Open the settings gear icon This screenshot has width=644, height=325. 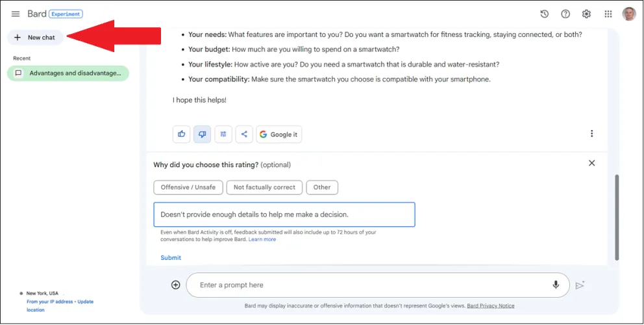coord(586,14)
